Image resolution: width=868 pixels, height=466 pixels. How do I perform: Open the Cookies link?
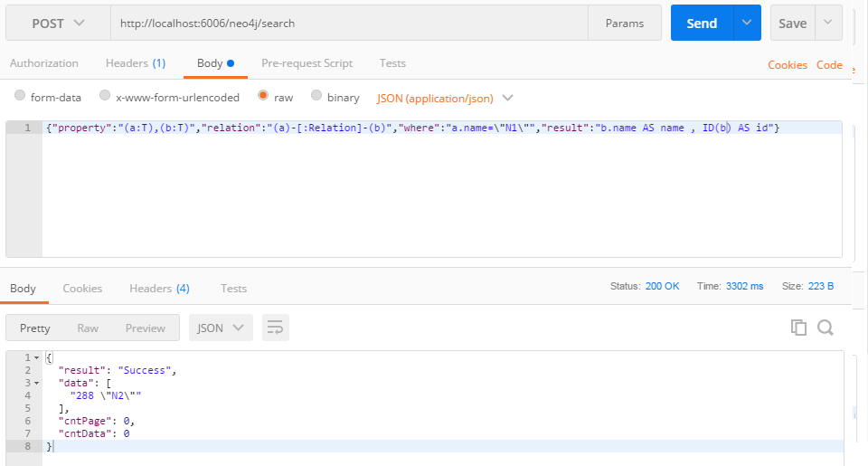coord(788,65)
